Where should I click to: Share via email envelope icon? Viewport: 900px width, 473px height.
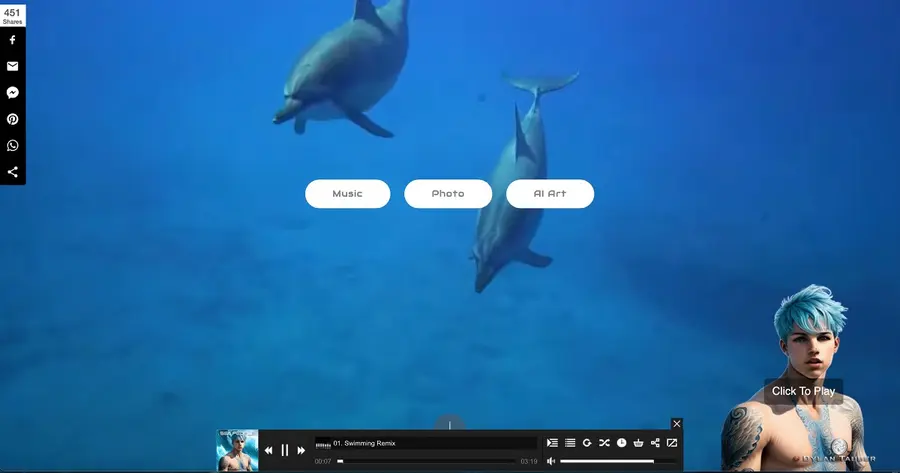(13, 66)
